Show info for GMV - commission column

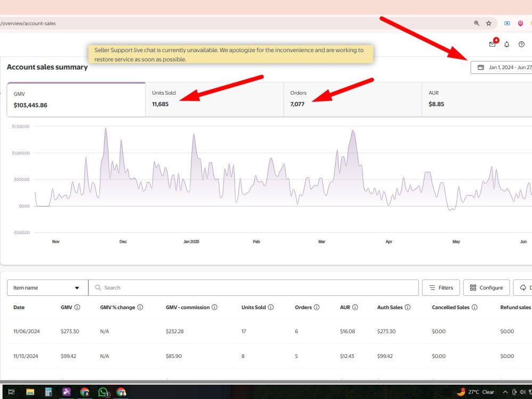click(214, 307)
